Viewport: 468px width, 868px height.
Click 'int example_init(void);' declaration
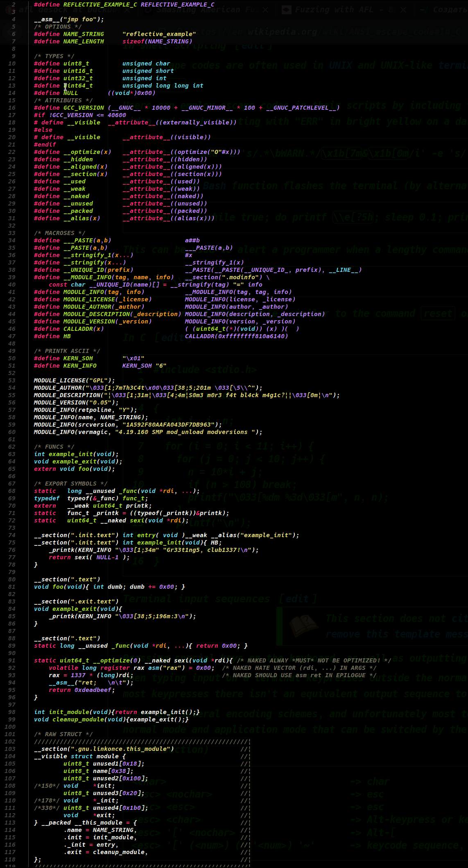click(x=76, y=454)
